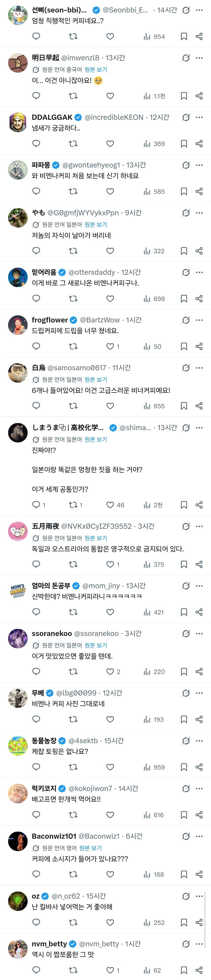Bookmark 파파몽's tweet

click(184, 191)
